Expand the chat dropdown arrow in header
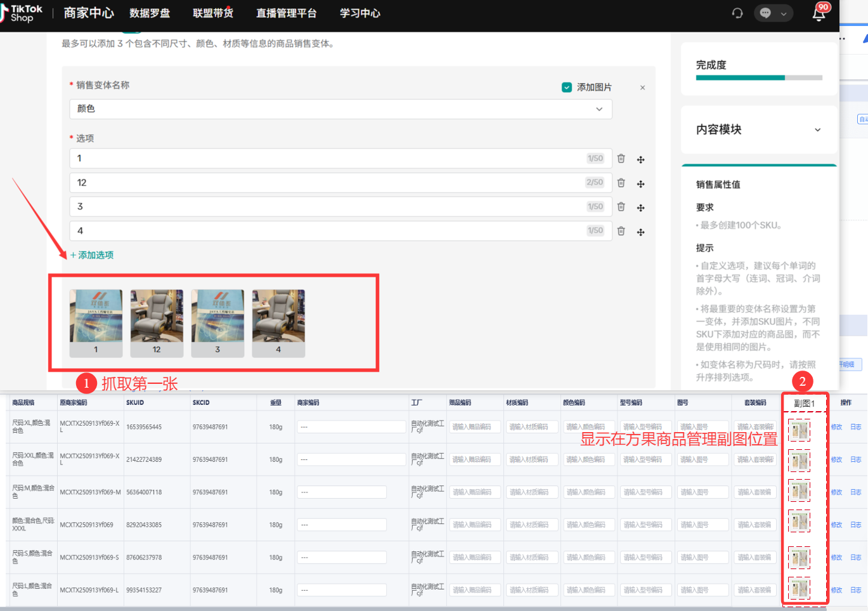 coord(784,13)
